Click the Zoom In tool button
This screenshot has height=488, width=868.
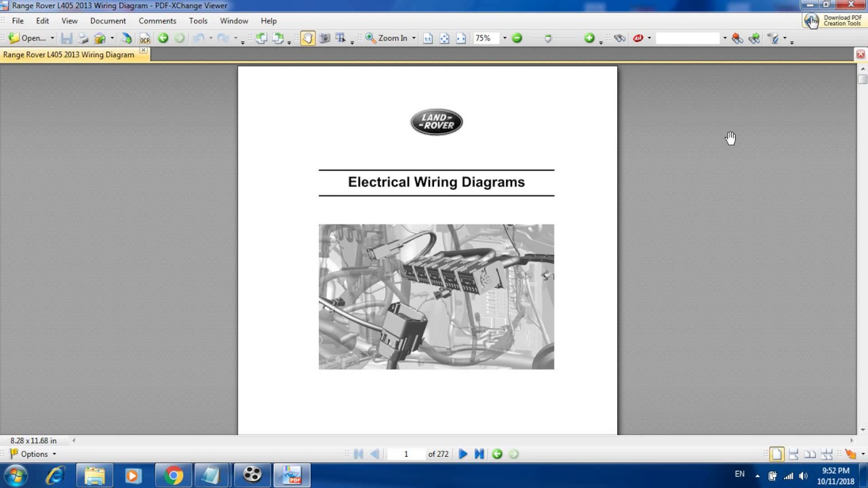tap(387, 38)
